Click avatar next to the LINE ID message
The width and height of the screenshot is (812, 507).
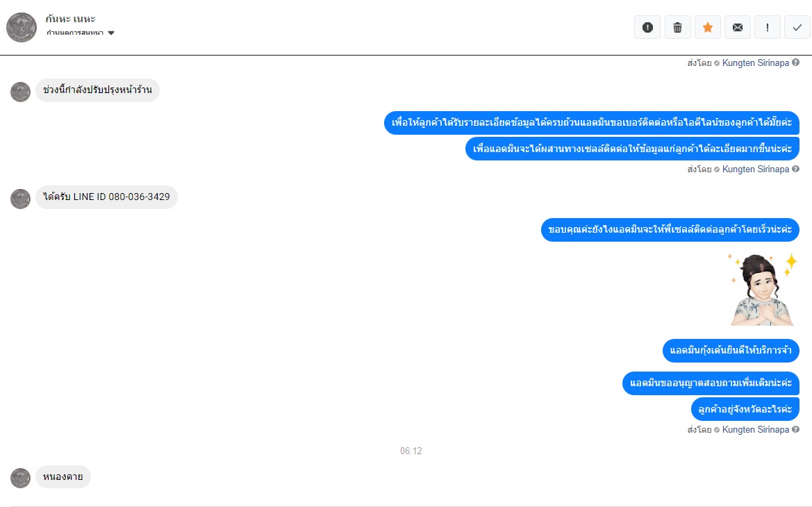[21, 199]
